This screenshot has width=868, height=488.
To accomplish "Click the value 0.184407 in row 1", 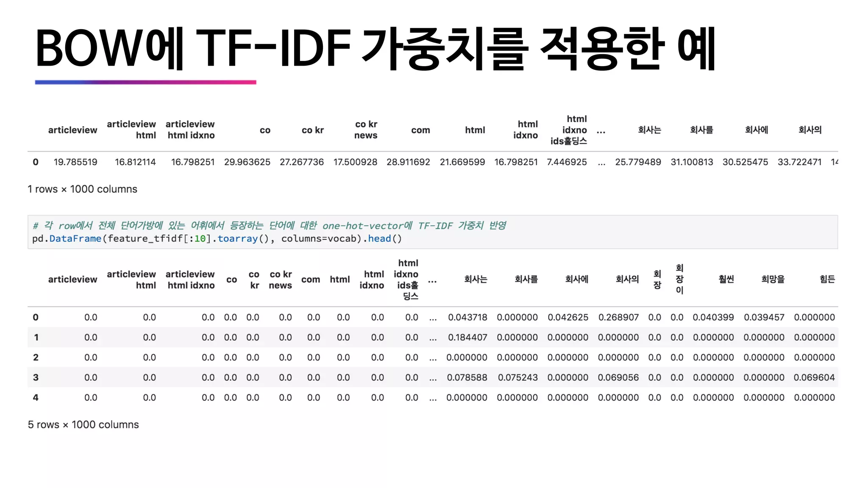I will pos(467,338).
